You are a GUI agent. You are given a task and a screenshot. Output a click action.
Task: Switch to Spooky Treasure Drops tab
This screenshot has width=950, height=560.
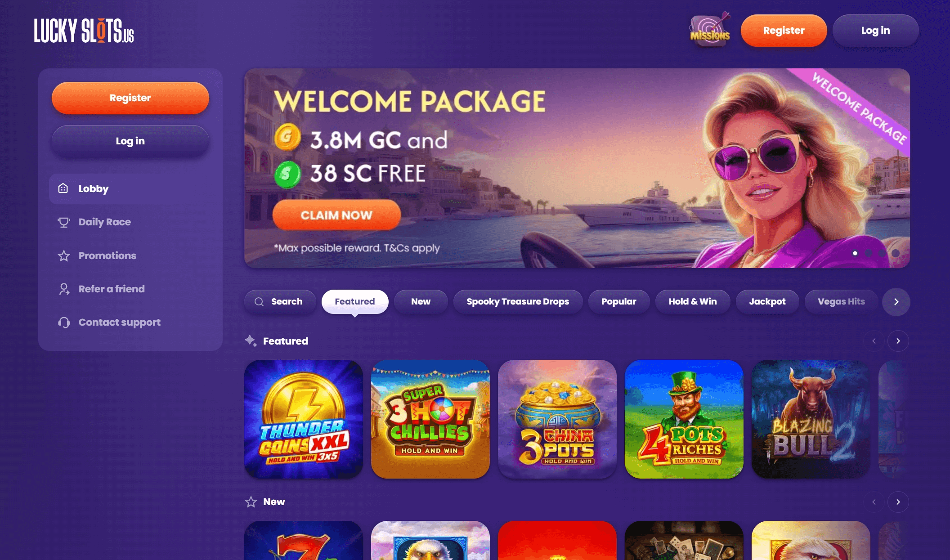(x=518, y=302)
